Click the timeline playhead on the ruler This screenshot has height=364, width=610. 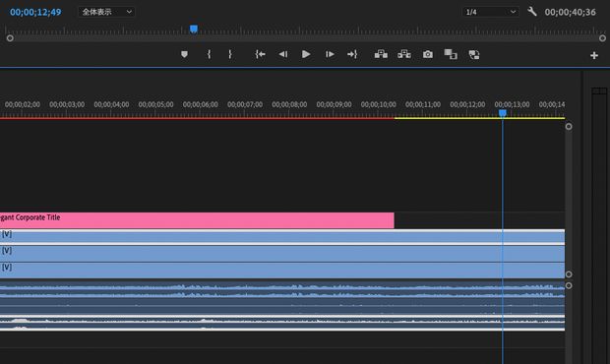click(x=502, y=113)
